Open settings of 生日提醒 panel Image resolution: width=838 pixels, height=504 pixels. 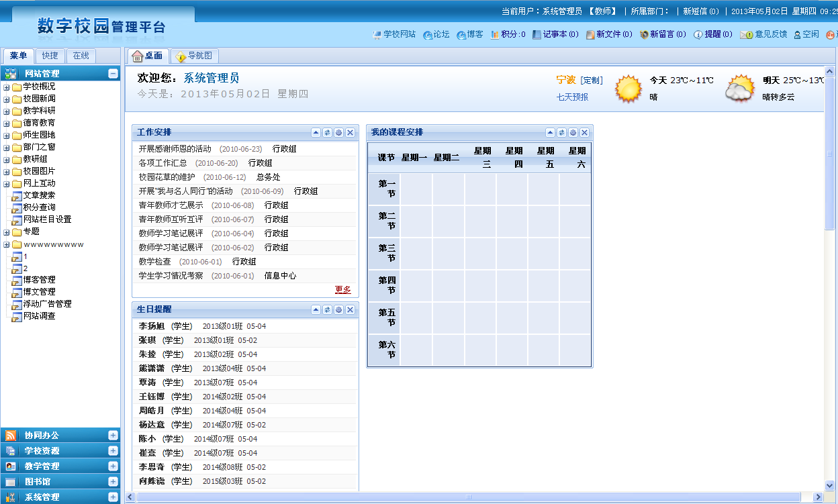coord(339,309)
